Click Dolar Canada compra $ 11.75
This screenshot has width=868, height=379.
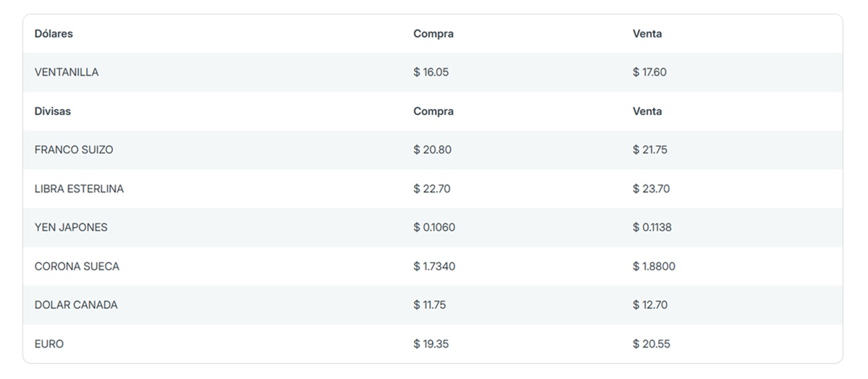tap(430, 305)
